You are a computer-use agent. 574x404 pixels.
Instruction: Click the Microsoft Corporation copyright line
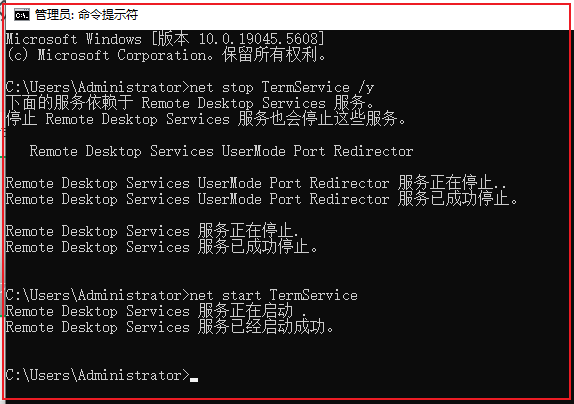(x=166, y=55)
